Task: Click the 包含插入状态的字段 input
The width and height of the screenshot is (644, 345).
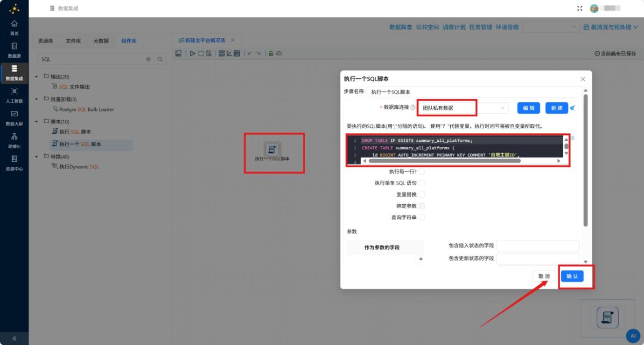Action: pyautogui.click(x=538, y=246)
